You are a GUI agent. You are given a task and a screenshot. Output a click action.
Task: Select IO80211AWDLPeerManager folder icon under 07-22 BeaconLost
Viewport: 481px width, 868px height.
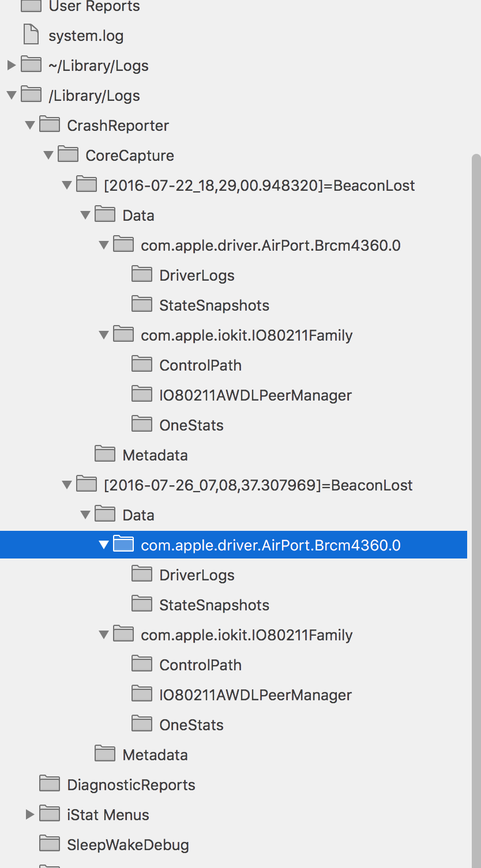tap(142, 395)
